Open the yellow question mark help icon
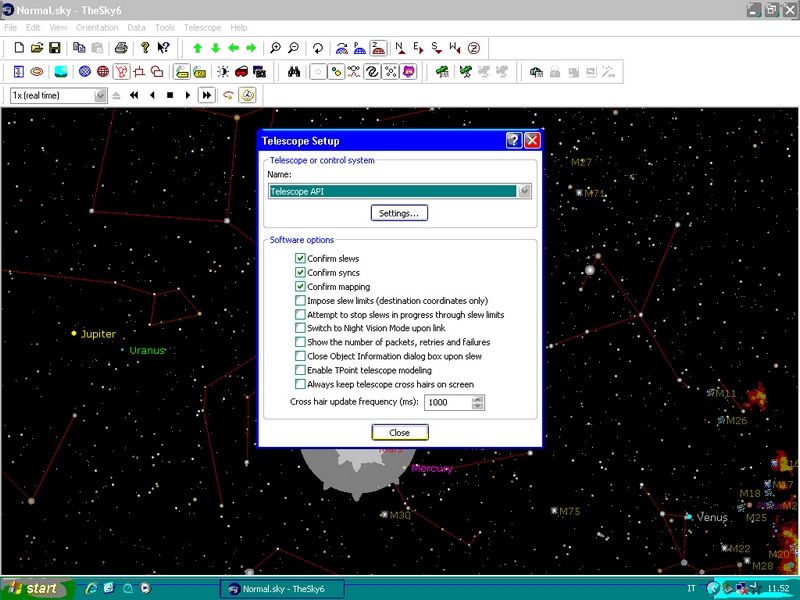The image size is (800, 600). pyautogui.click(x=145, y=48)
